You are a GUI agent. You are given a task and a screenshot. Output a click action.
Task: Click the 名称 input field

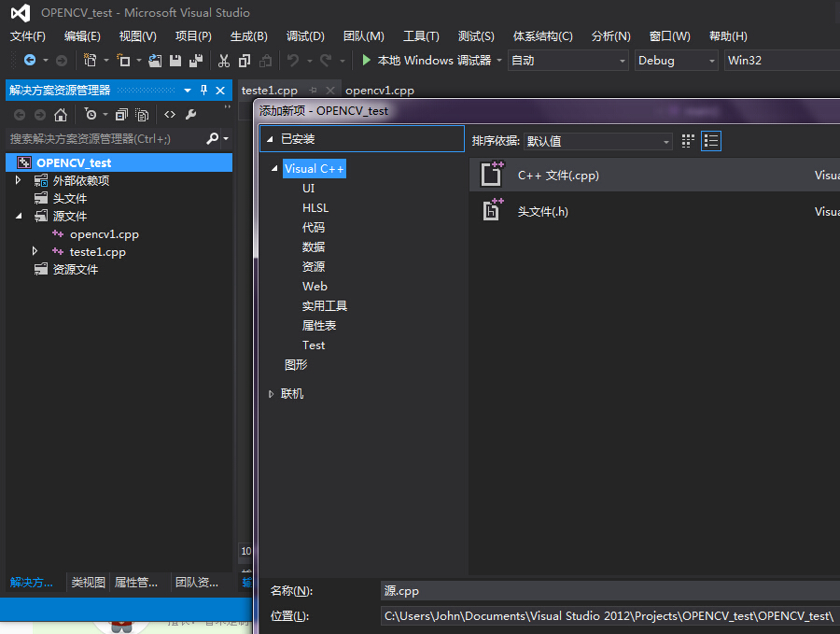(610, 591)
